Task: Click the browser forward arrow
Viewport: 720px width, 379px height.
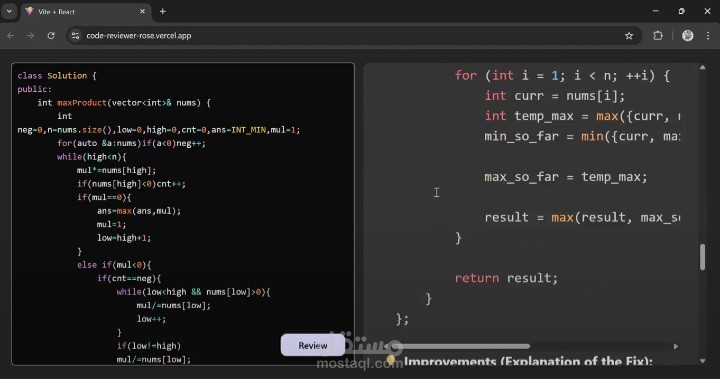Action: coord(30,35)
